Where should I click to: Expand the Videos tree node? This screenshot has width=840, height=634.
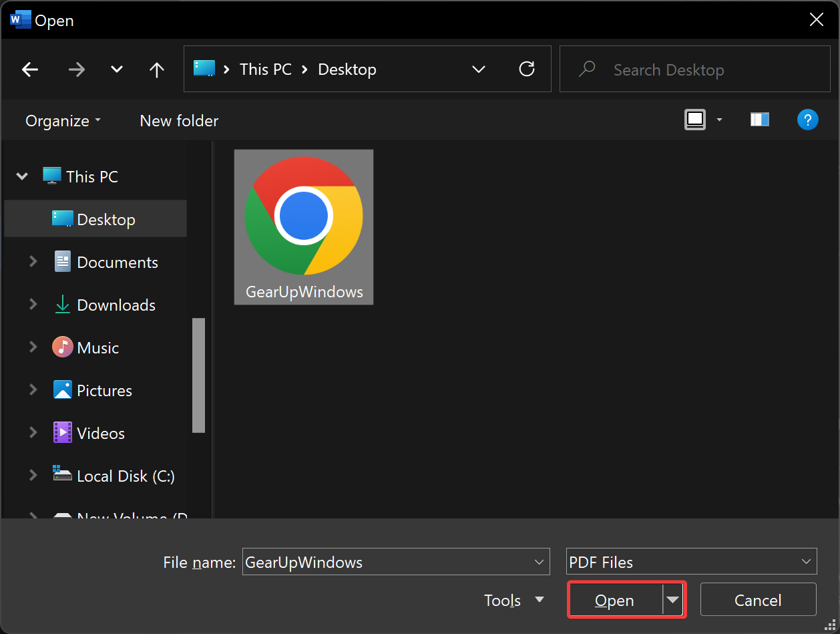33,433
